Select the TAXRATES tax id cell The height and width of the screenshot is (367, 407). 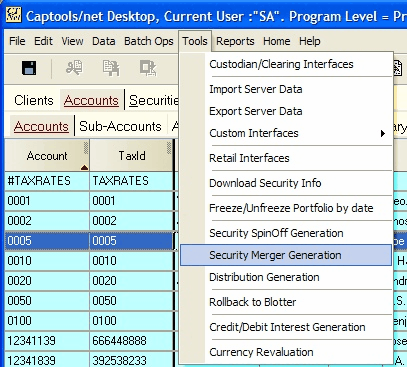[132, 181]
